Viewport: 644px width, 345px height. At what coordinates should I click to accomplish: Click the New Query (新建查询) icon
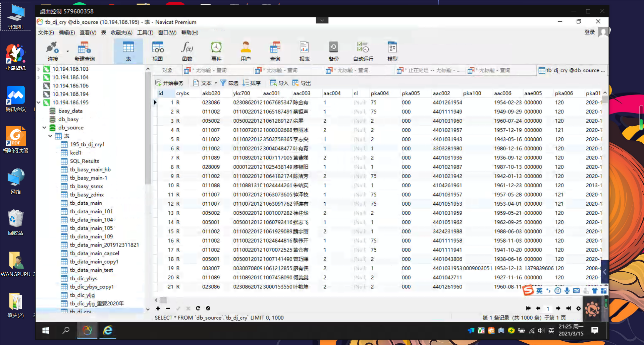(x=85, y=51)
